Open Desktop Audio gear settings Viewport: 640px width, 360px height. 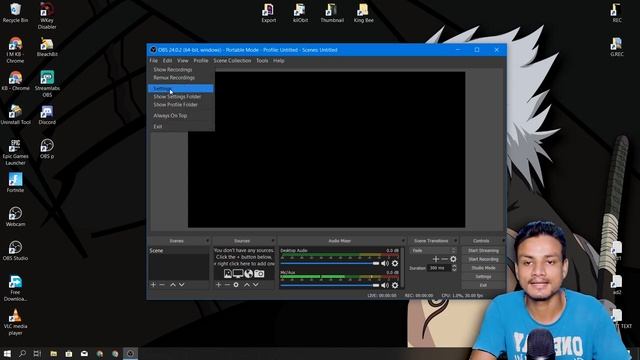(395, 263)
